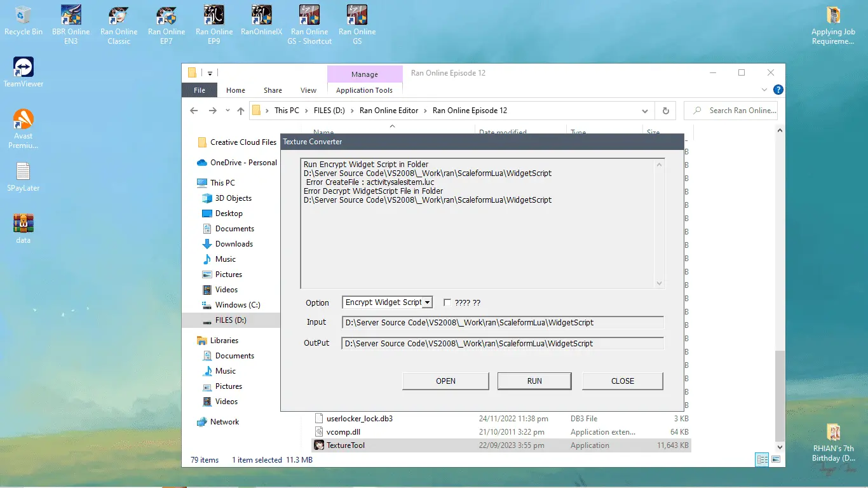
Task: Click the log output scrollbar down arrow
Action: [659, 283]
